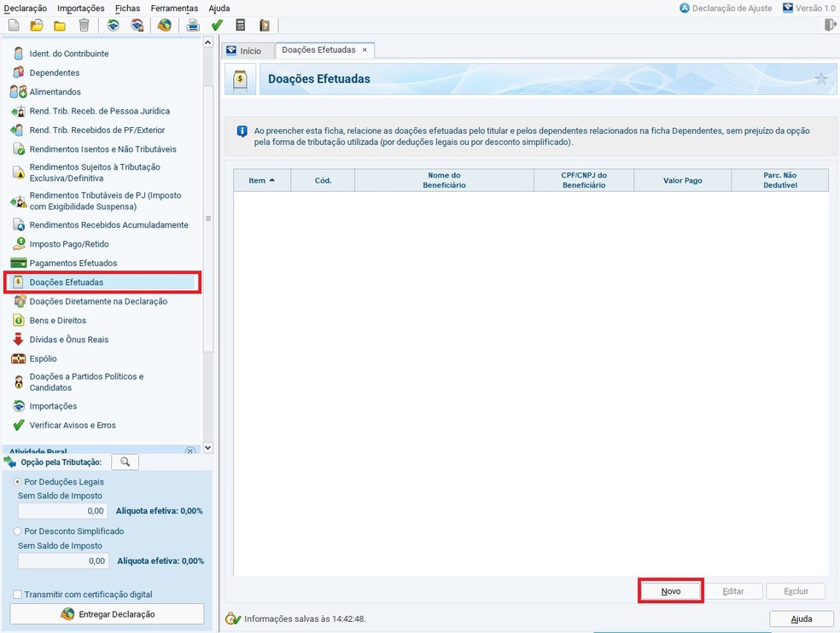Open Doações a Partidos Políticos e Candidatos
Screen dimensions: 840x633
pyautogui.click(x=86, y=382)
